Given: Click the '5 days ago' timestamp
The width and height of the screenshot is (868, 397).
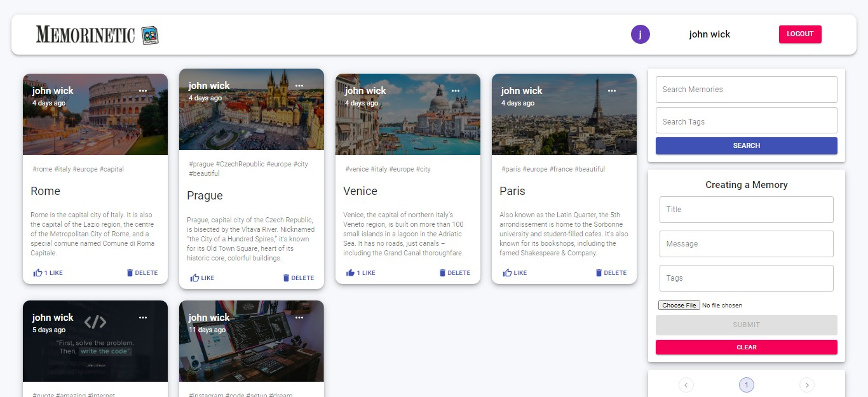Looking at the screenshot, I should click(49, 330).
